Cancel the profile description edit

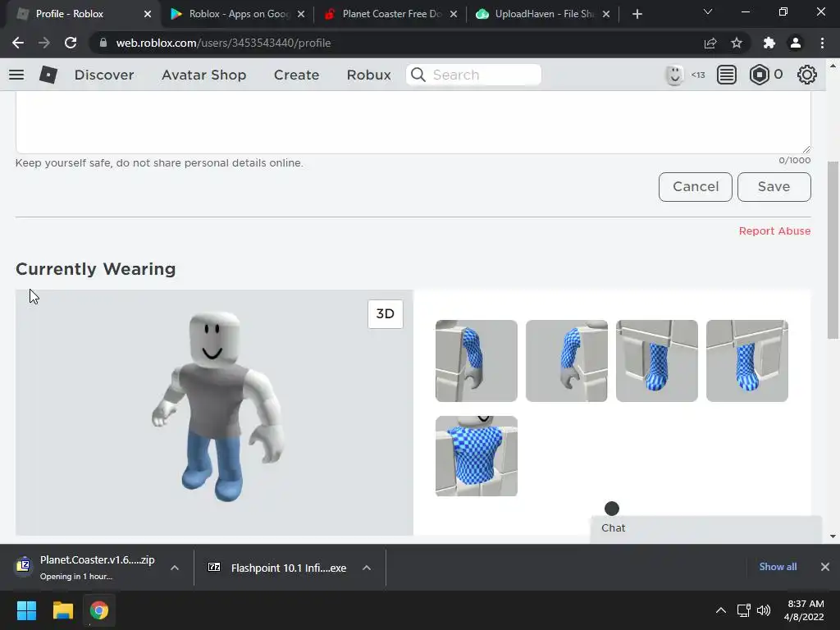[696, 187]
